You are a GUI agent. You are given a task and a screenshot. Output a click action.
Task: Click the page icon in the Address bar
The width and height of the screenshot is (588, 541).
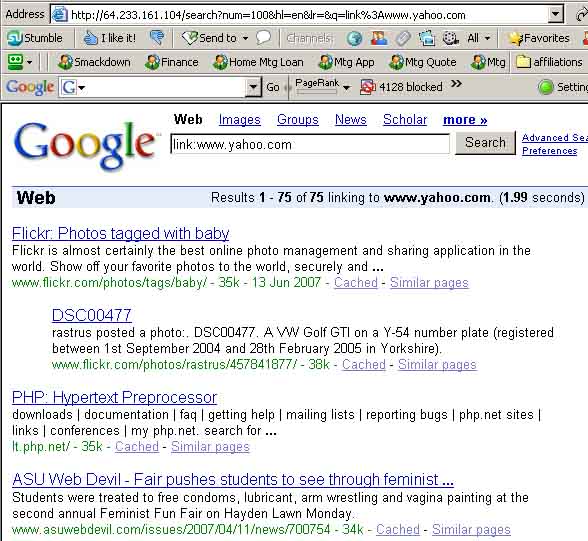[x=60, y=15]
